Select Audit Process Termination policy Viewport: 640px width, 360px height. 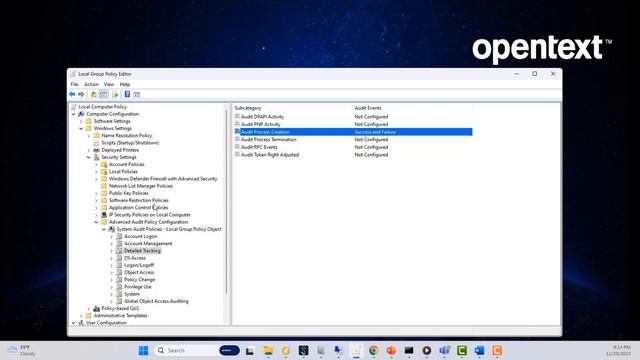pyautogui.click(x=269, y=140)
